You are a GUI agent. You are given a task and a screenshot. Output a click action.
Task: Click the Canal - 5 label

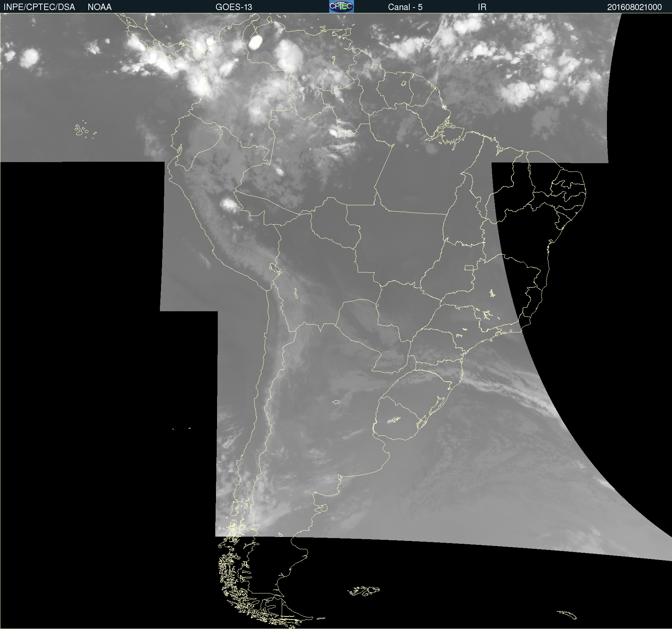(405, 7)
